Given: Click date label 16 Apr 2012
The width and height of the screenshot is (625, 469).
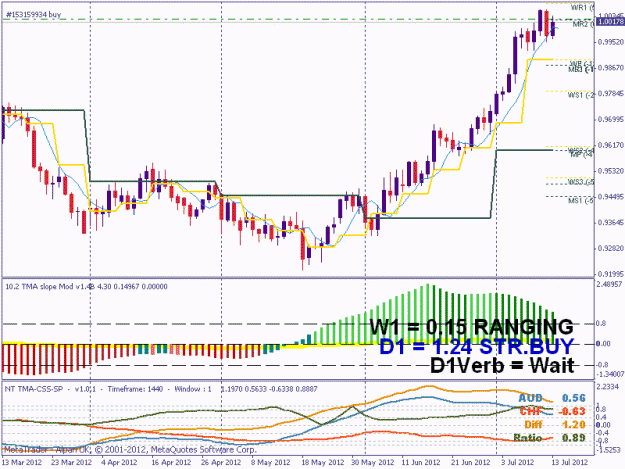Looking at the screenshot, I should point(171,462).
